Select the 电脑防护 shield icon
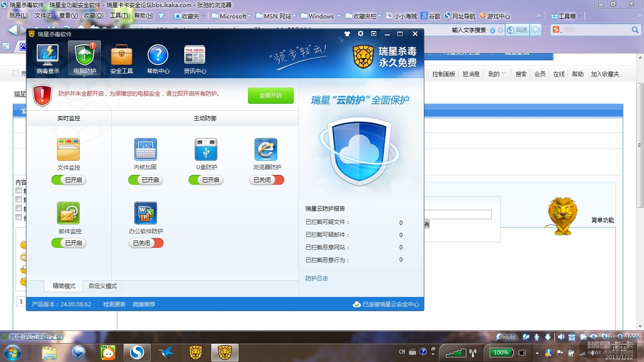Viewport: 644px width, 362px height. click(84, 59)
